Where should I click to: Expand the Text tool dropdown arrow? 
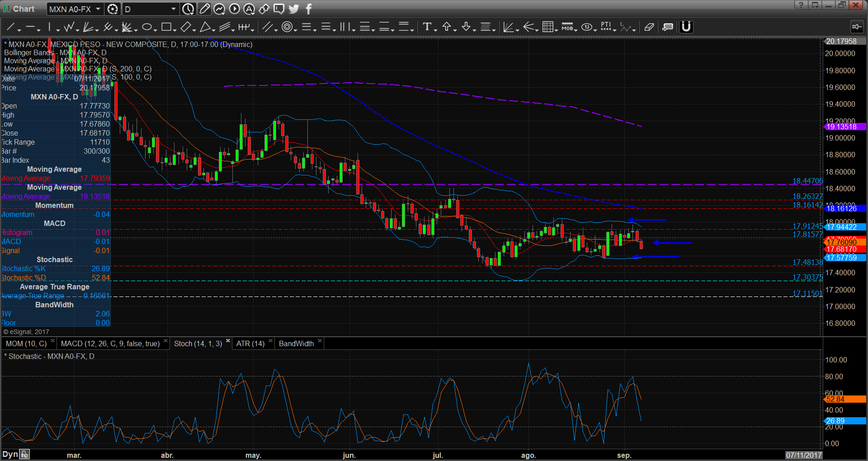click(435, 30)
